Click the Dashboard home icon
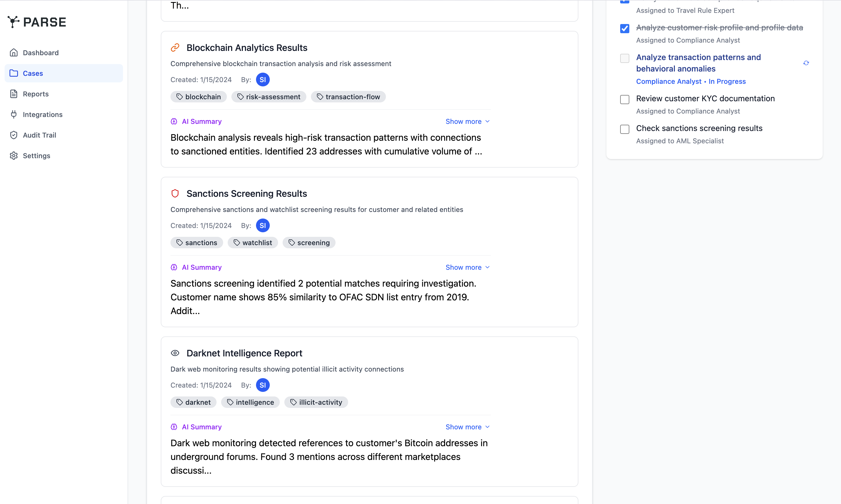Screen dimensions: 841x504 click(x=13, y=52)
